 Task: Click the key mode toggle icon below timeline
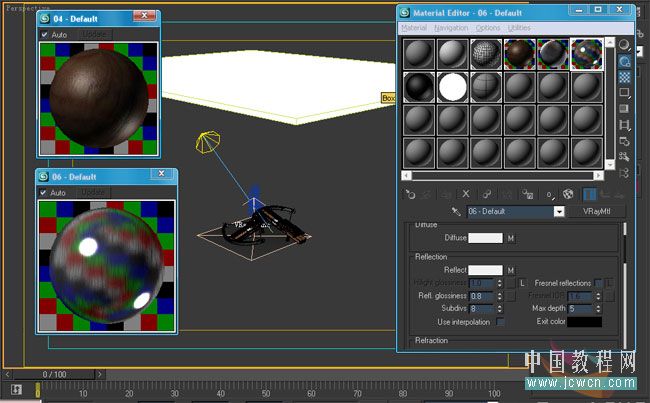pyautogui.click(x=16, y=389)
